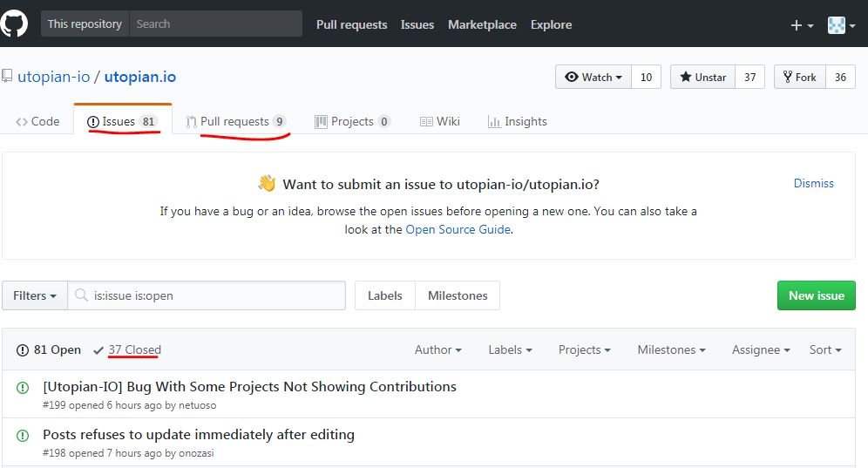Click the Issues tab exclamation icon
868x468 pixels.
click(x=93, y=122)
